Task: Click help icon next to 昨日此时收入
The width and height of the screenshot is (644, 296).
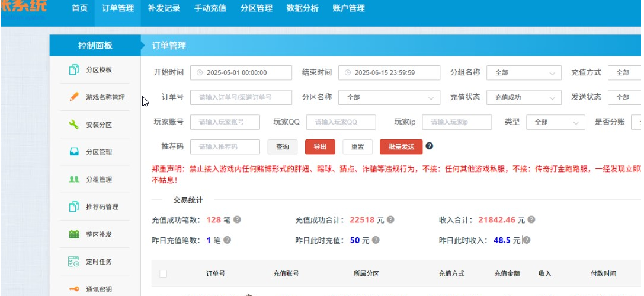Action: tap(527, 240)
